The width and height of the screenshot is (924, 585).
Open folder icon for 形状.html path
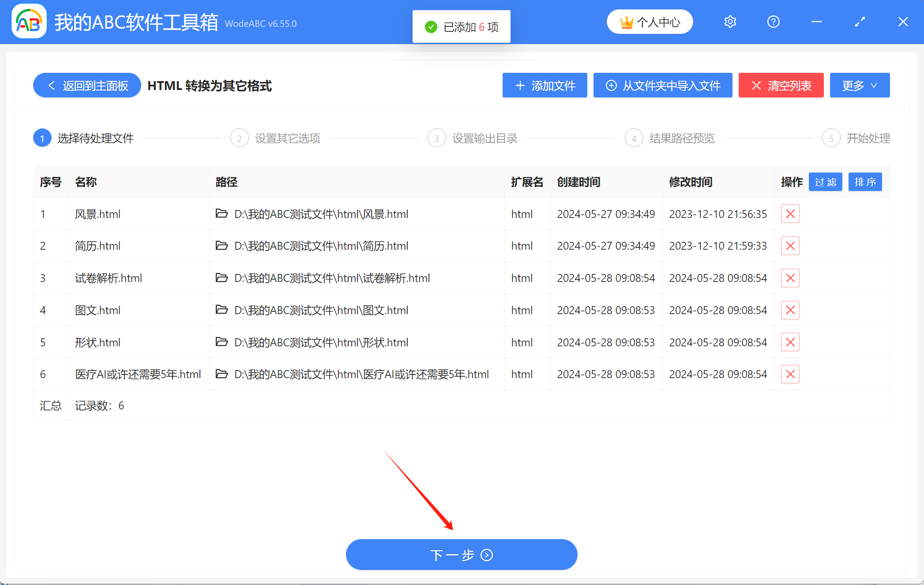coord(222,342)
